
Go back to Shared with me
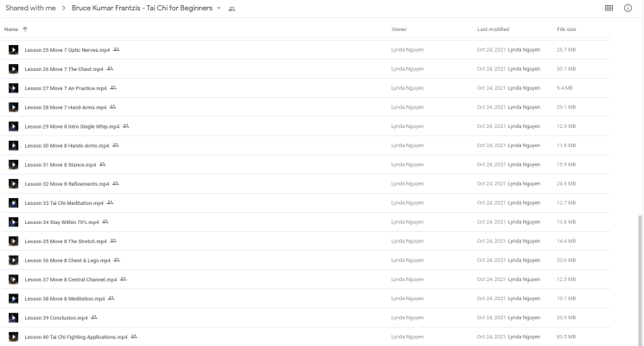pyautogui.click(x=30, y=9)
